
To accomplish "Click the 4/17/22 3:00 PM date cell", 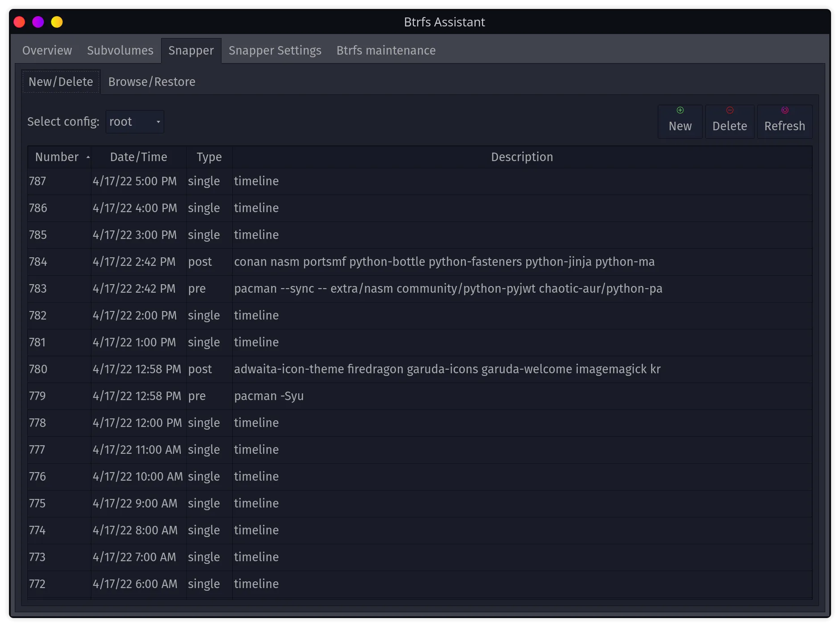I will pos(139,235).
